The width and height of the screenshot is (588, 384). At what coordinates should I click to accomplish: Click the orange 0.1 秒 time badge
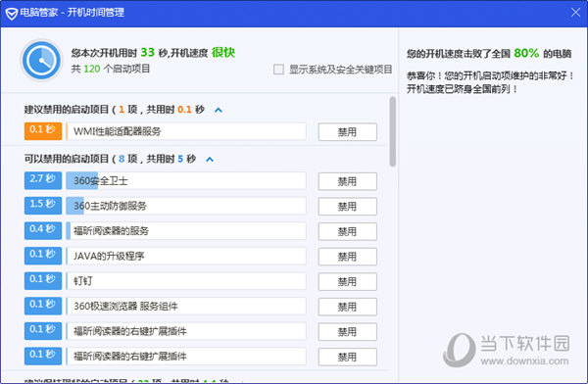43,131
